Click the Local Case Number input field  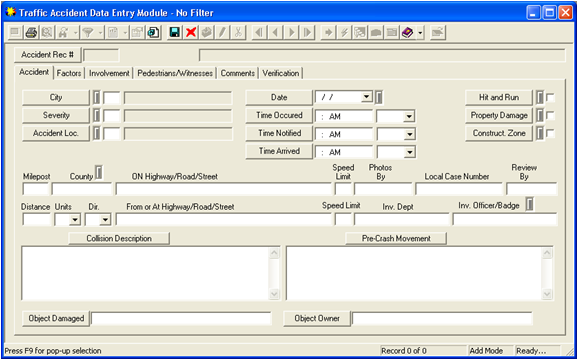459,189
